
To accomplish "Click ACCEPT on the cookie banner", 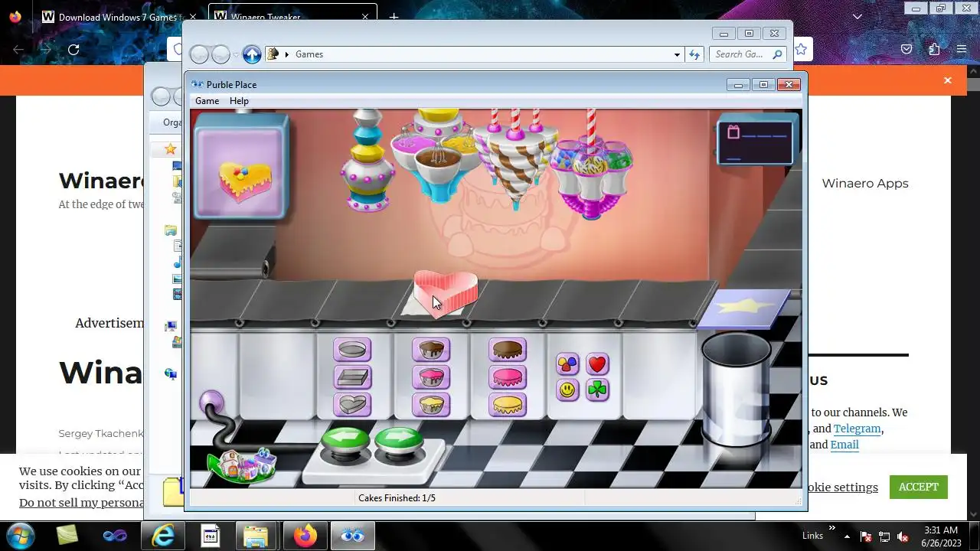I will tap(918, 487).
